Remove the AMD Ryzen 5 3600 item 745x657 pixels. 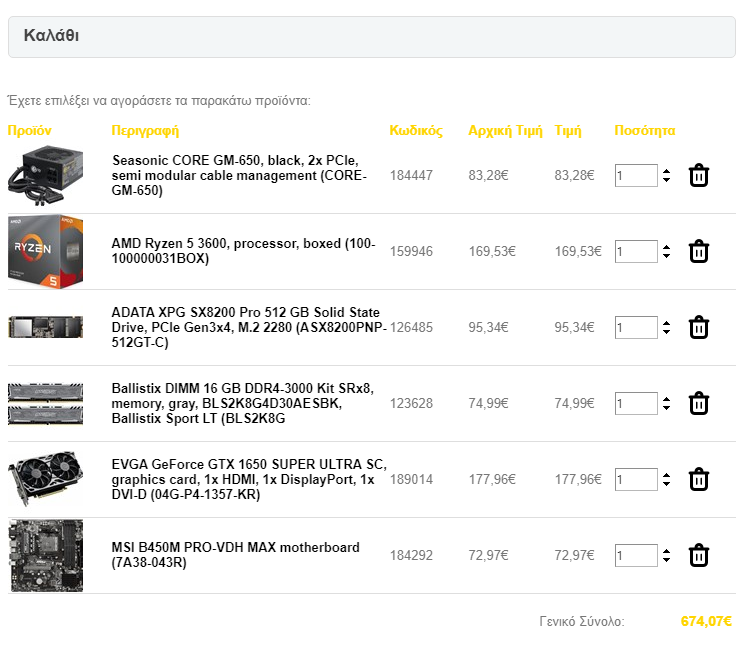tap(698, 251)
